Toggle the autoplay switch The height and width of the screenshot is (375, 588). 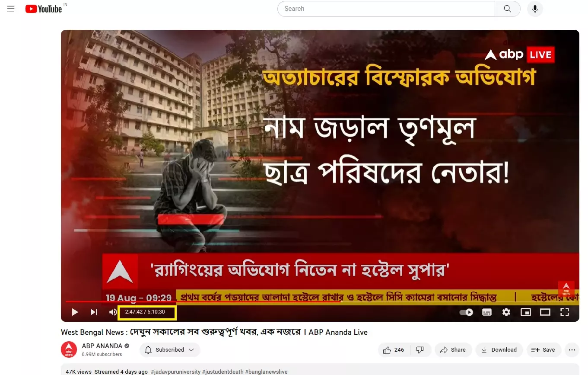click(x=466, y=312)
